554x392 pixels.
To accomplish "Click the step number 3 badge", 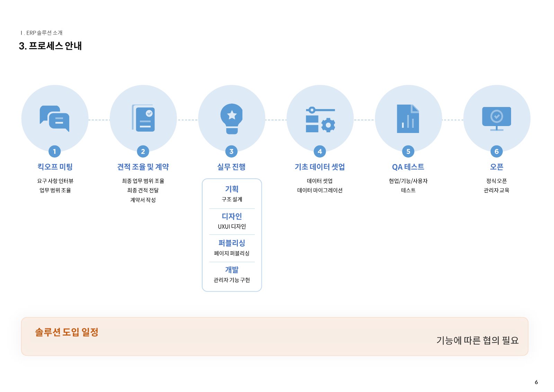I will coord(231,151).
